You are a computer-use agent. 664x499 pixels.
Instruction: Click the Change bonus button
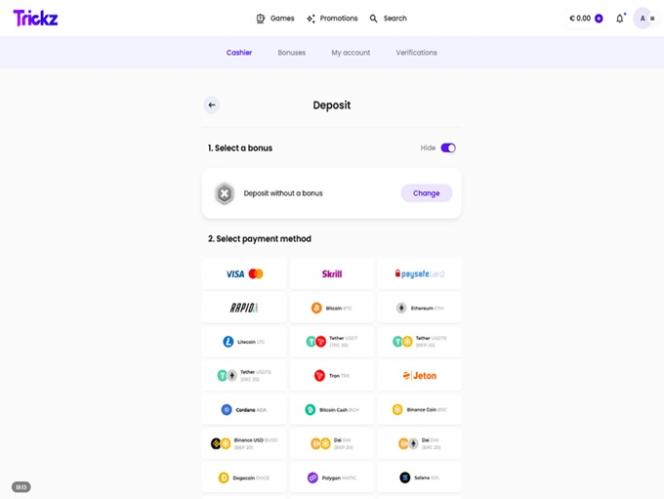click(426, 193)
